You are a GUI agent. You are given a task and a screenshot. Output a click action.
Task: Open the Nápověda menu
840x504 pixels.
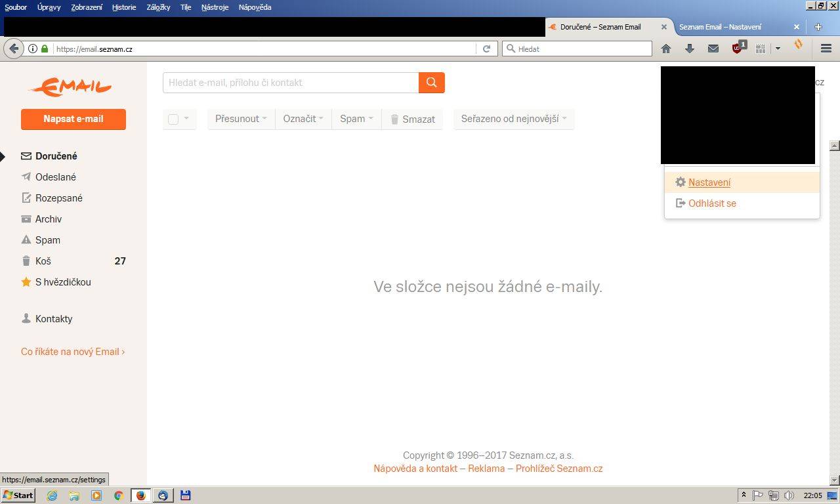point(255,7)
